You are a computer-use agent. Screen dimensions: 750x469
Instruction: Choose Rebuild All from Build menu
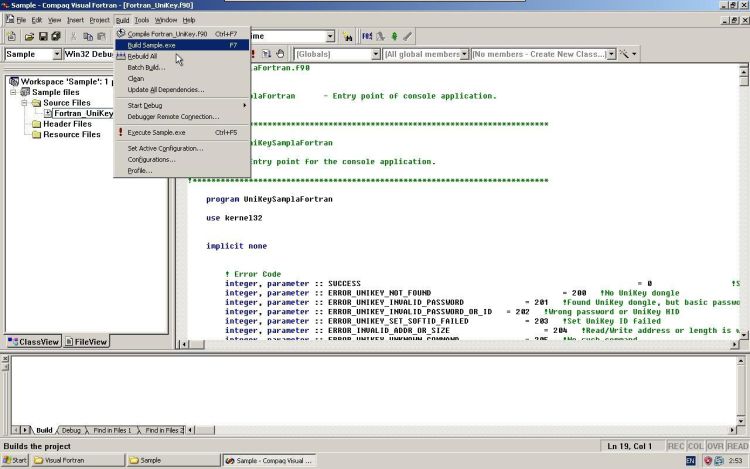[x=182, y=56]
